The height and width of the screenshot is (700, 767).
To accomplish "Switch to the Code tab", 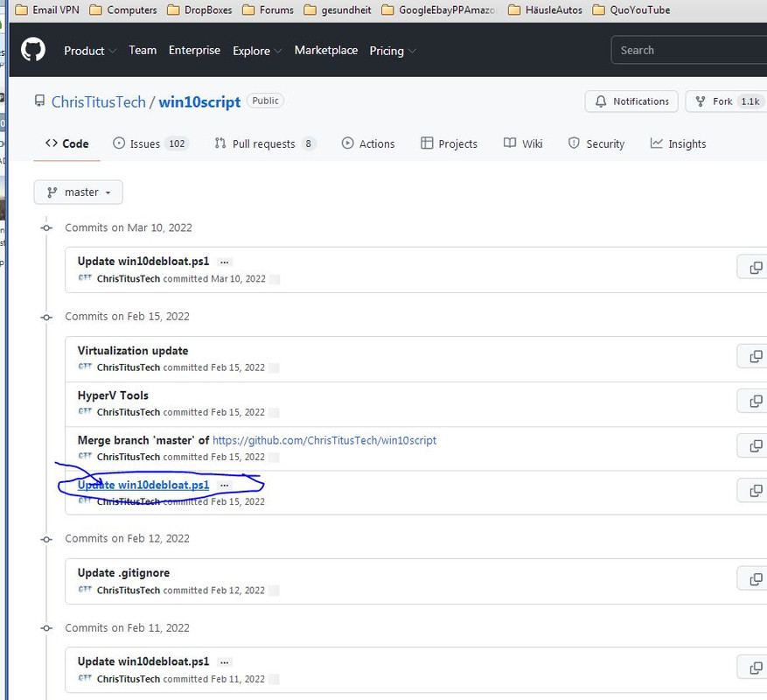I will [x=67, y=143].
